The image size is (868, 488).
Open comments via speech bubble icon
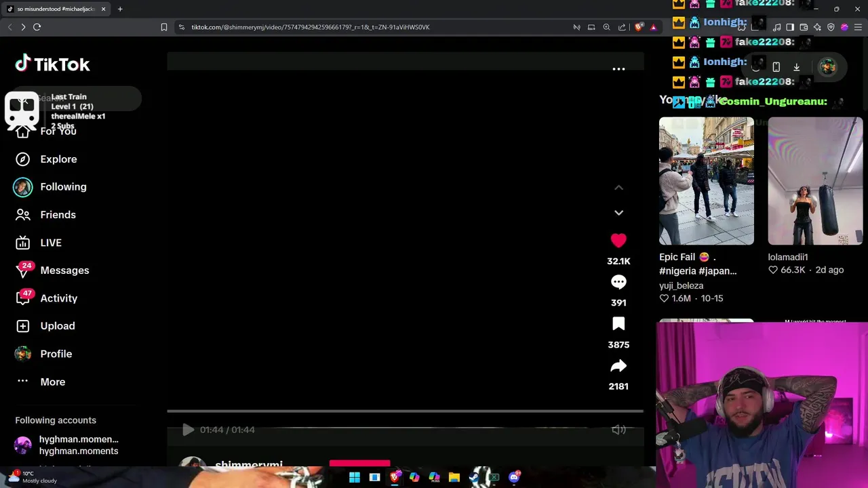pyautogui.click(x=618, y=282)
